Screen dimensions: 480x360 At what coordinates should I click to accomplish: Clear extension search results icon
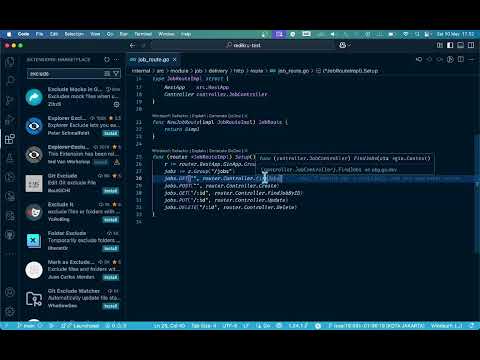107,74
